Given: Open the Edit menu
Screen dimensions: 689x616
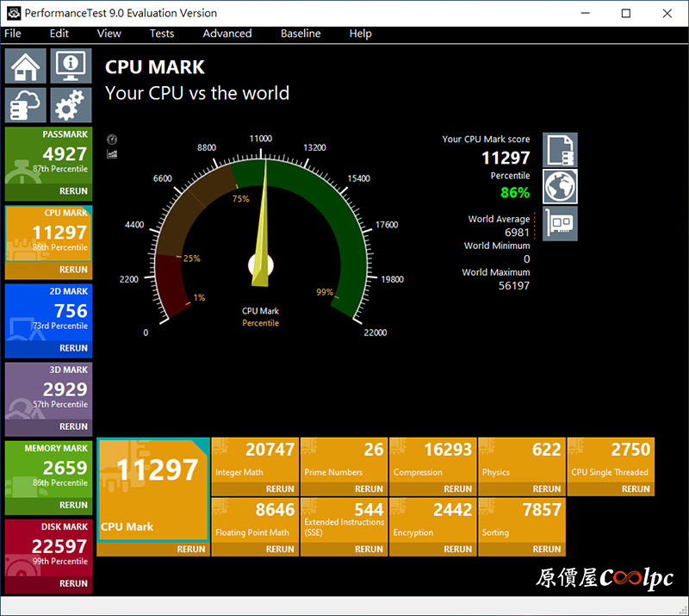Looking at the screenshot, I should click(59, 34).
